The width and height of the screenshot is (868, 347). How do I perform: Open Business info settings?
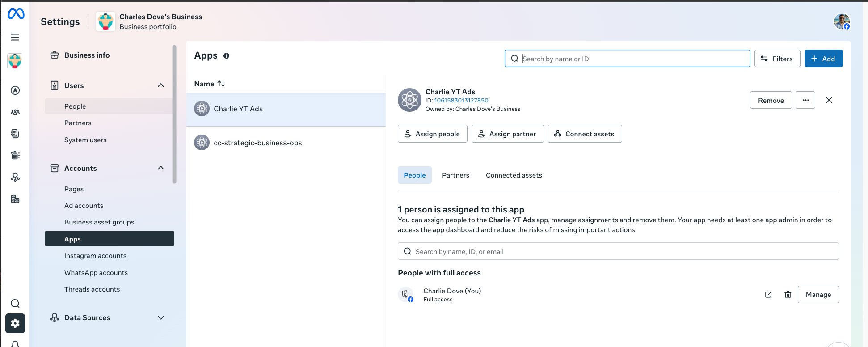click(87, 55)
